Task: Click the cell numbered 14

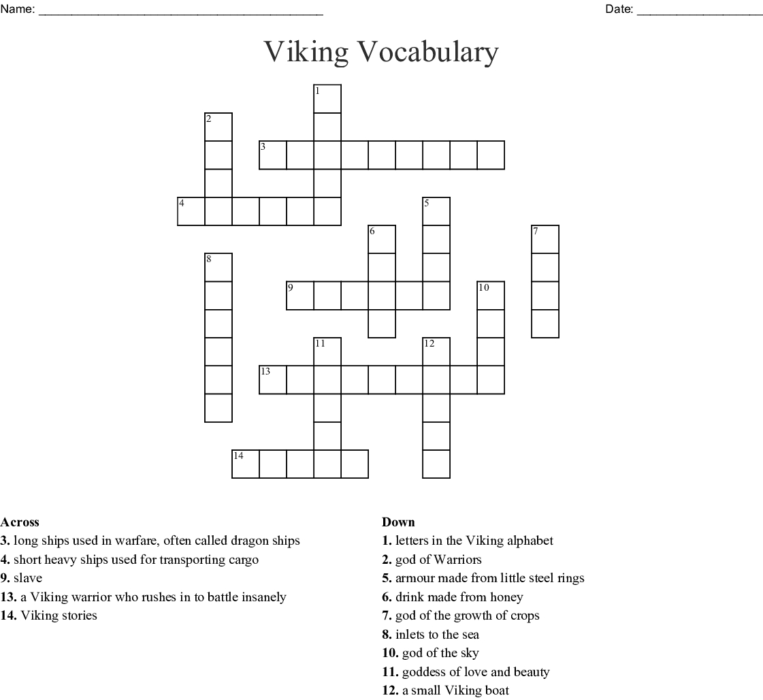Action: point(246,464)
